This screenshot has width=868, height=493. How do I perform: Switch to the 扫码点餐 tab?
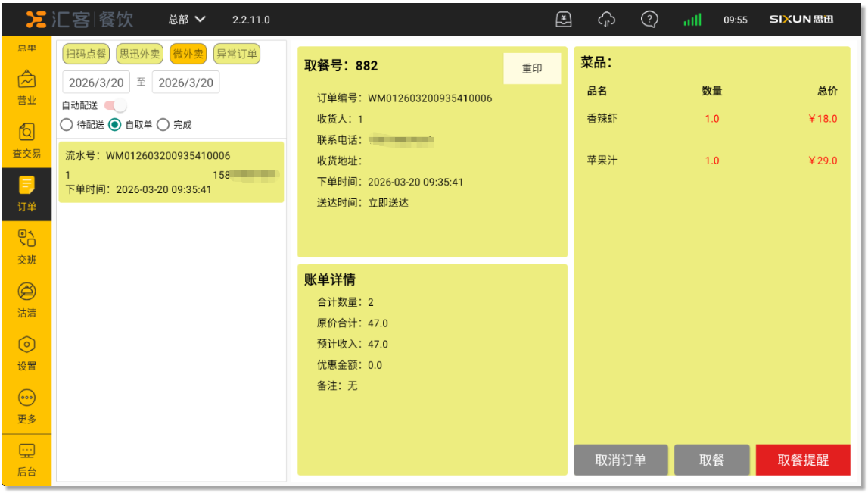[86, 54]
